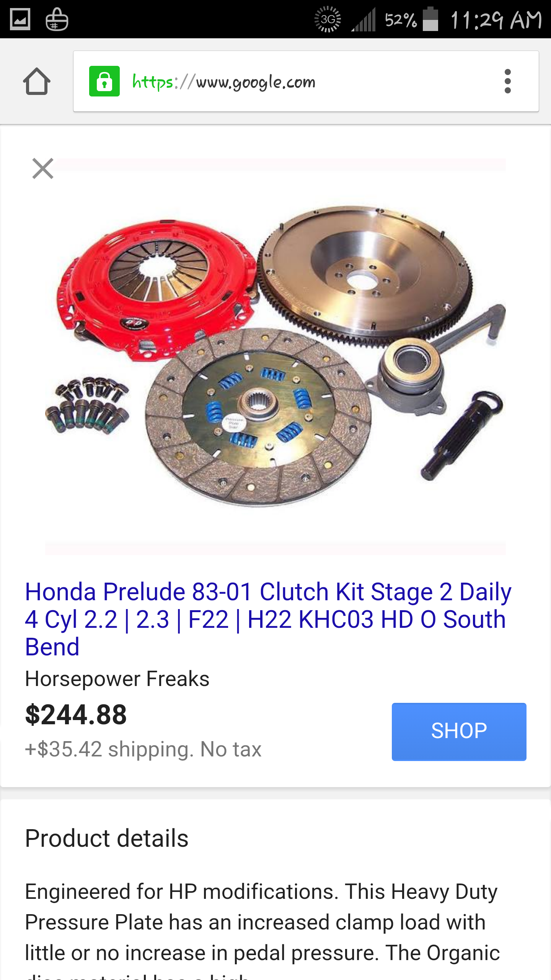The width and height of the screenshot is (551, 980).
Task: Close the product overlay with X
Action: [x=43, y=168]
